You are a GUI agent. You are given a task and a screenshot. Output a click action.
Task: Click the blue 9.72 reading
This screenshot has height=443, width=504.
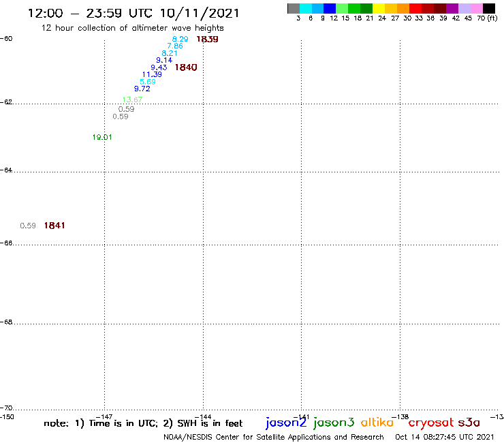[x=142, y=89]
